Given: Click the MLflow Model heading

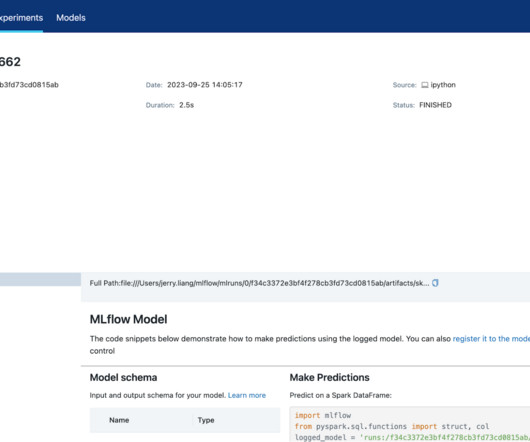Looking at the screenshot, I should point(128,319).
